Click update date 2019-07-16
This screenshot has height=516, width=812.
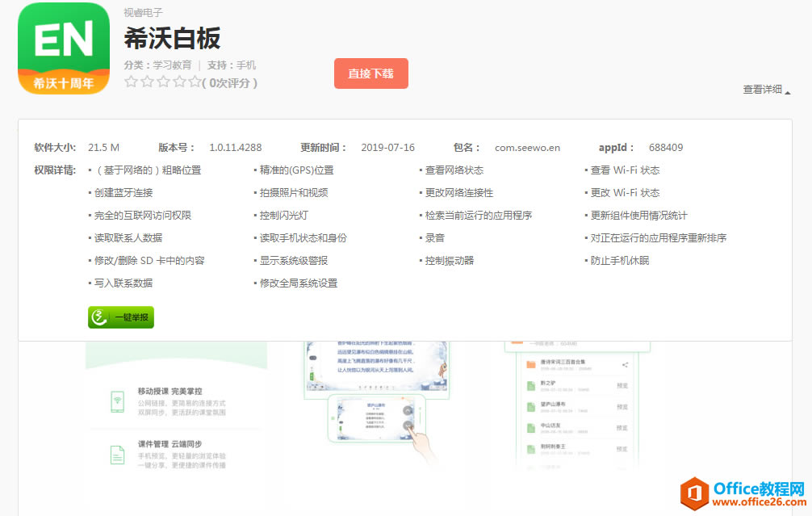(x=388, y=148)
